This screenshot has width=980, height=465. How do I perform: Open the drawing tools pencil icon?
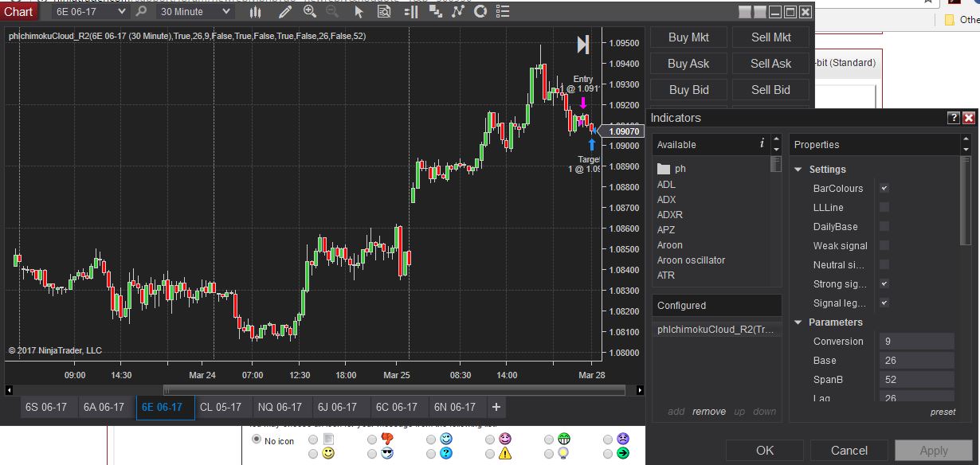(284, 12)
